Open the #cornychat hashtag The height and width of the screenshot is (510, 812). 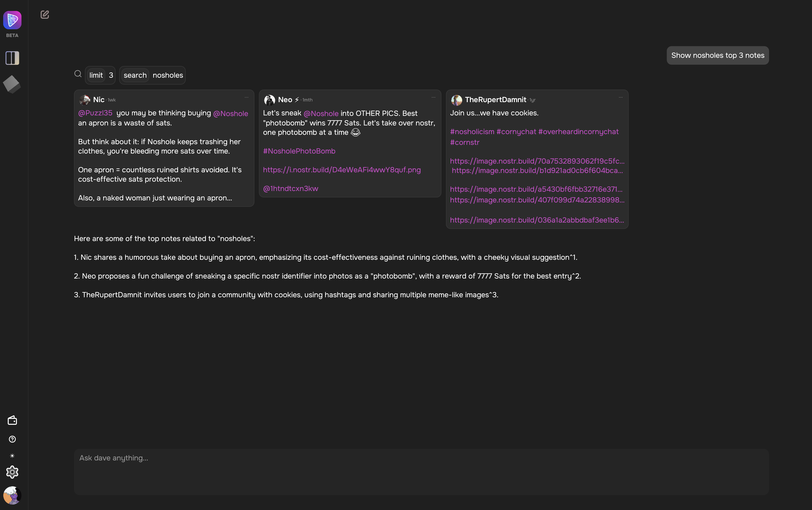coord(516,132)
